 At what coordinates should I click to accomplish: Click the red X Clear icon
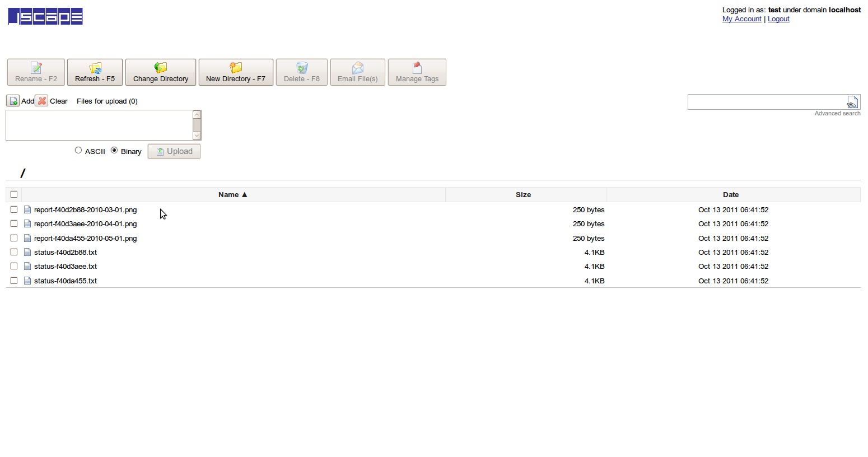point(41,101)
